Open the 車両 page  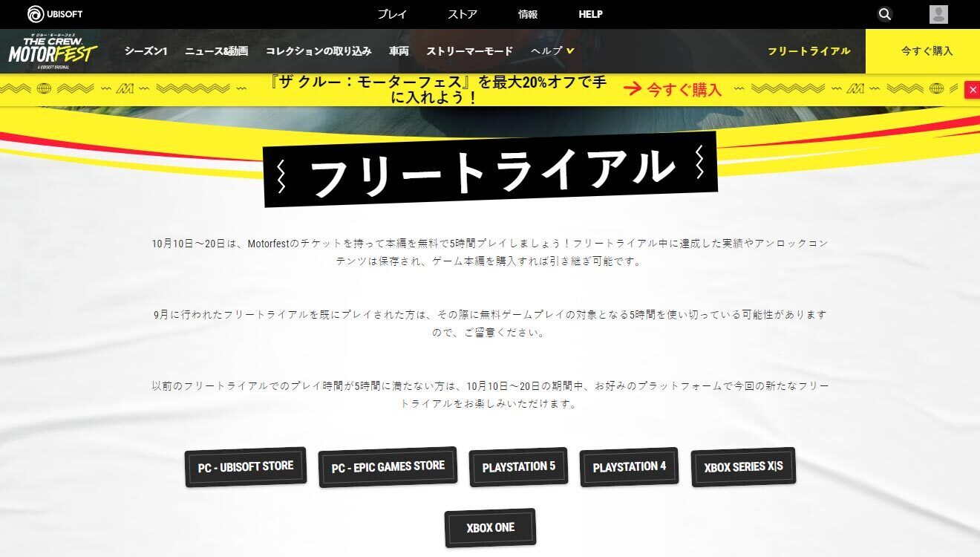(x=399, y=51)
